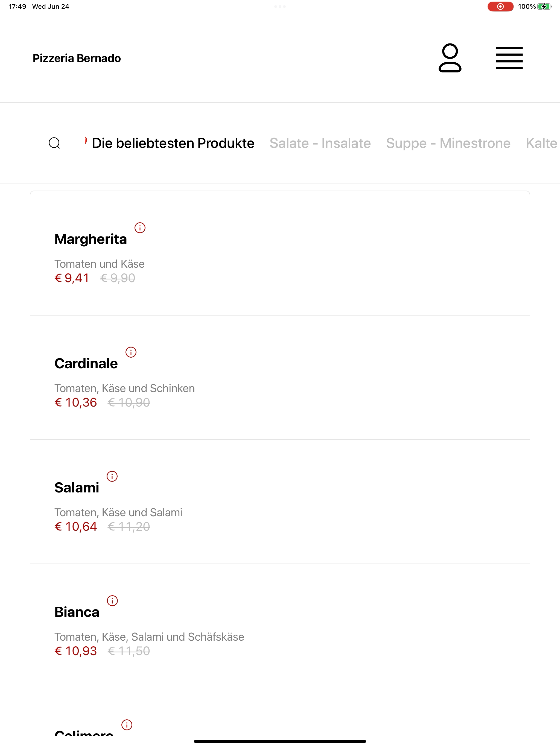Tap description "Tomaten, Käse und Salami"
This screenshot has height=747, width=560.
(x=119, y=512)
